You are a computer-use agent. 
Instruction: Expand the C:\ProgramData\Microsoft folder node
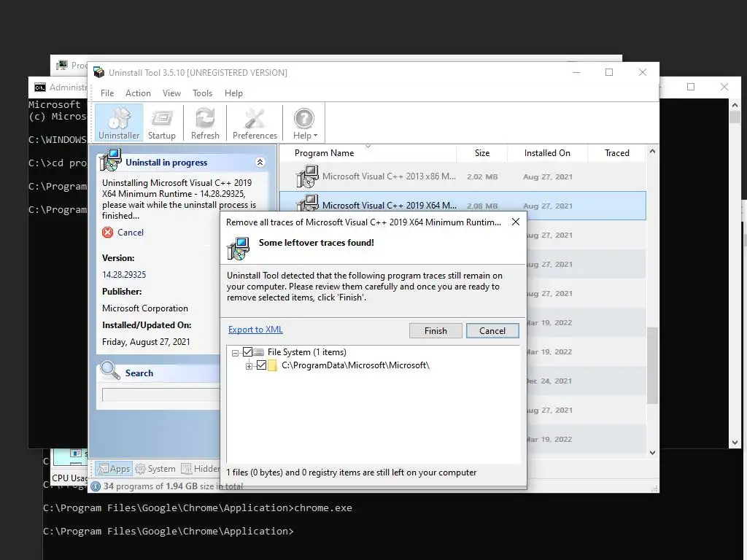point(249,366)
